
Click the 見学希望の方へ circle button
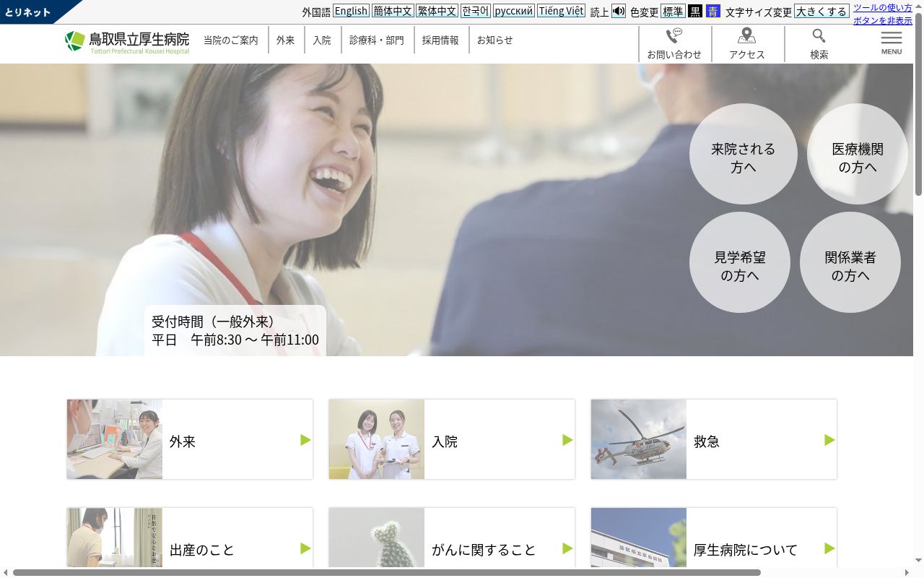[x=740, y=262]
